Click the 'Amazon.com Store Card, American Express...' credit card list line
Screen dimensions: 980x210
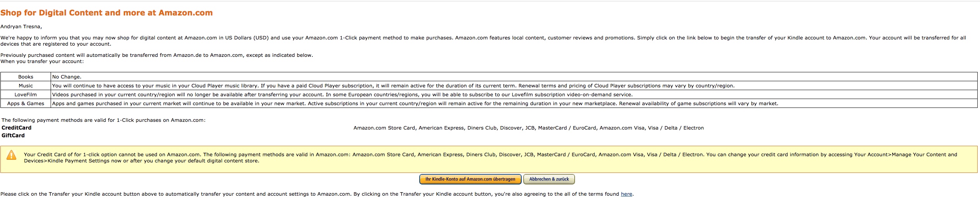tap(529, 128)
